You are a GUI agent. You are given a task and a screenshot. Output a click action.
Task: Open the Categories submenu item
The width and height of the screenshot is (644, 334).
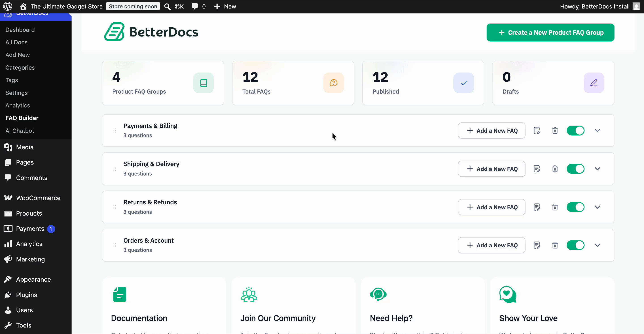tap(20, 67)
